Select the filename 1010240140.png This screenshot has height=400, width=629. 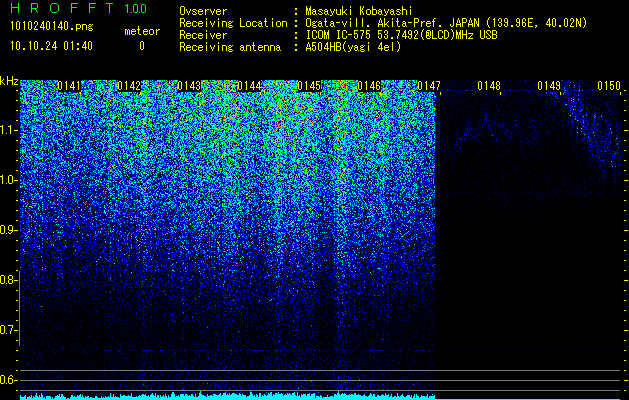52,27
